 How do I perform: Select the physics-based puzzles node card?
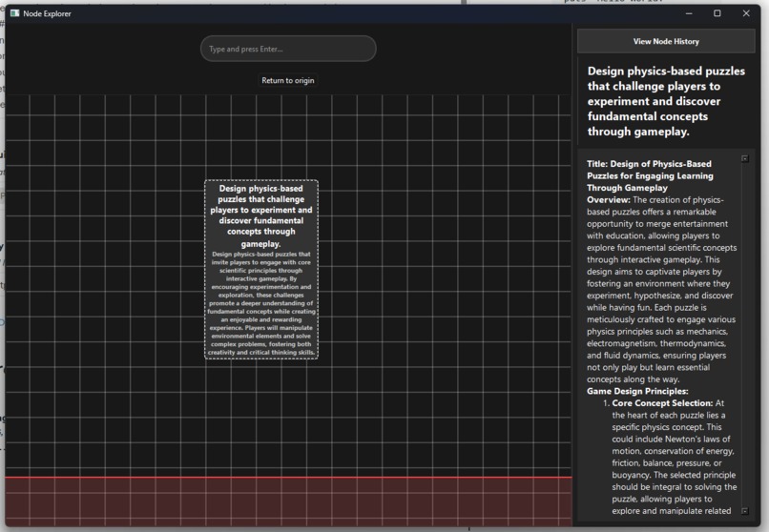261,270
